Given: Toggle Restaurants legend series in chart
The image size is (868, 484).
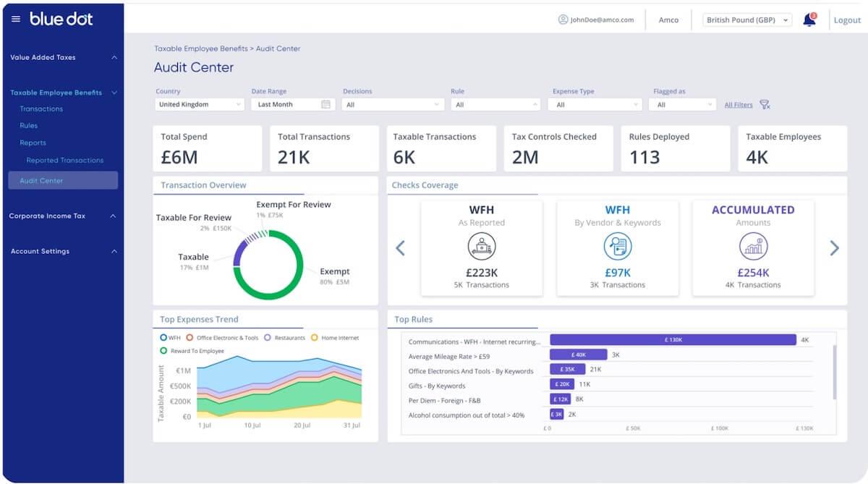Looking at the screenshot, I should pyautogui.click(x=284, y=338).
